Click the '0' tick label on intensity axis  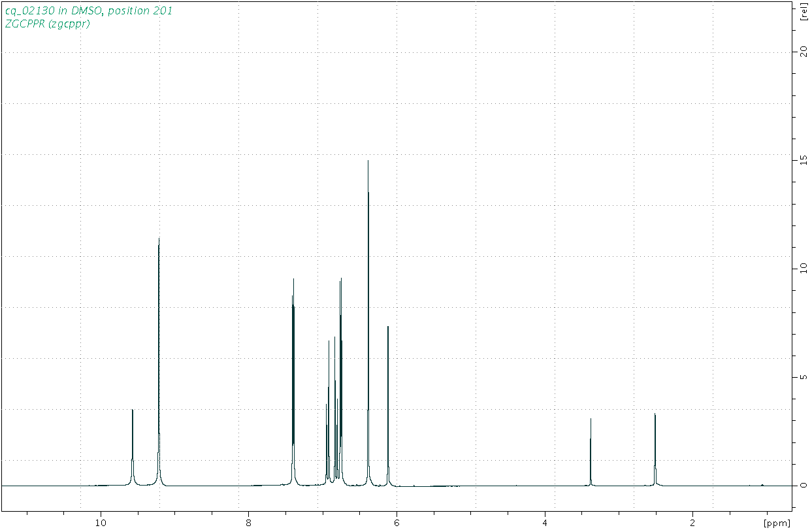(804, 486)
